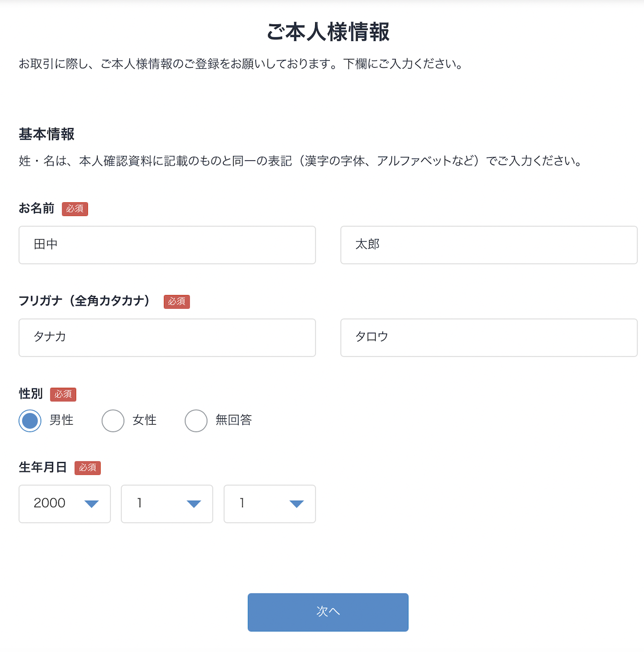Image resolution: width=644 pixels, height=652 pixels.
Task: Click the ご本人様情報 page heading
Action: tap(328, 32)
